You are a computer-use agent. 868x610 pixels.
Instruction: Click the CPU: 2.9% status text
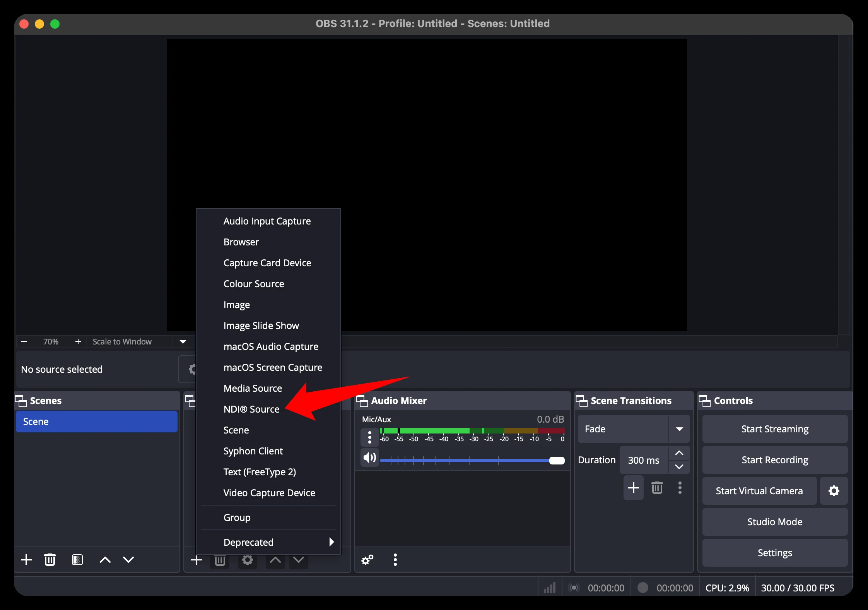click(x=727, y=588)
